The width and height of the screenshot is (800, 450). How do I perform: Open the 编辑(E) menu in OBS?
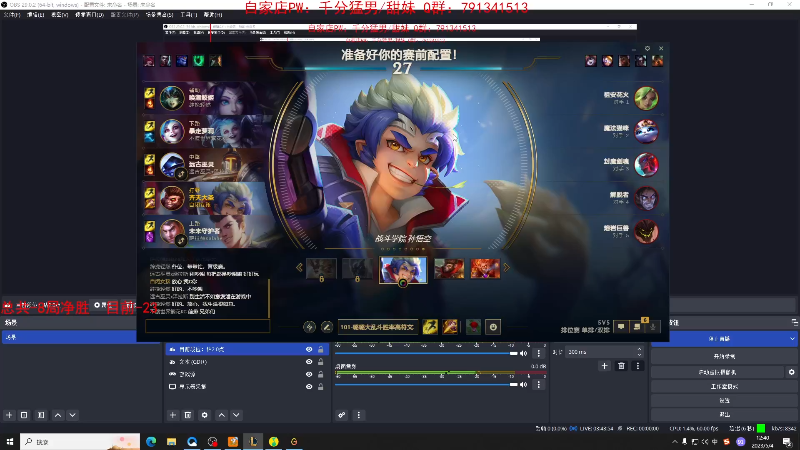[35, 15]
